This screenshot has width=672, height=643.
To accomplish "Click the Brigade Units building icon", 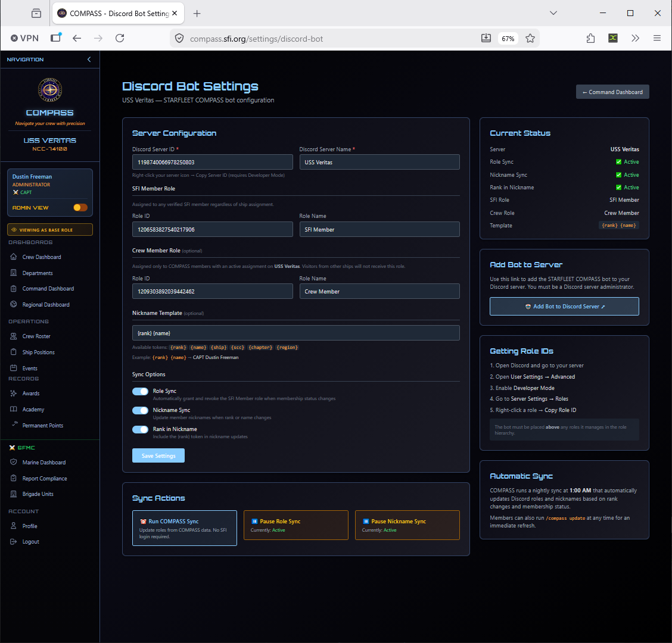I will 14,494.
